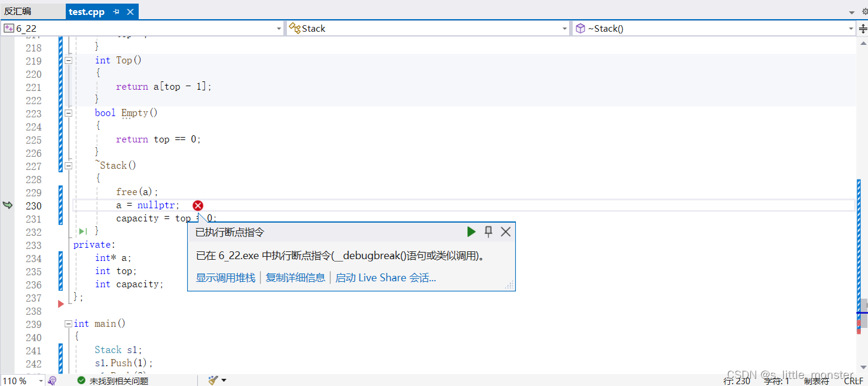Click the 行: 230 status indicator
Image resolution: width=868 pixels, height=386 pixels.
pyautogui.click(x=736, y=381)
